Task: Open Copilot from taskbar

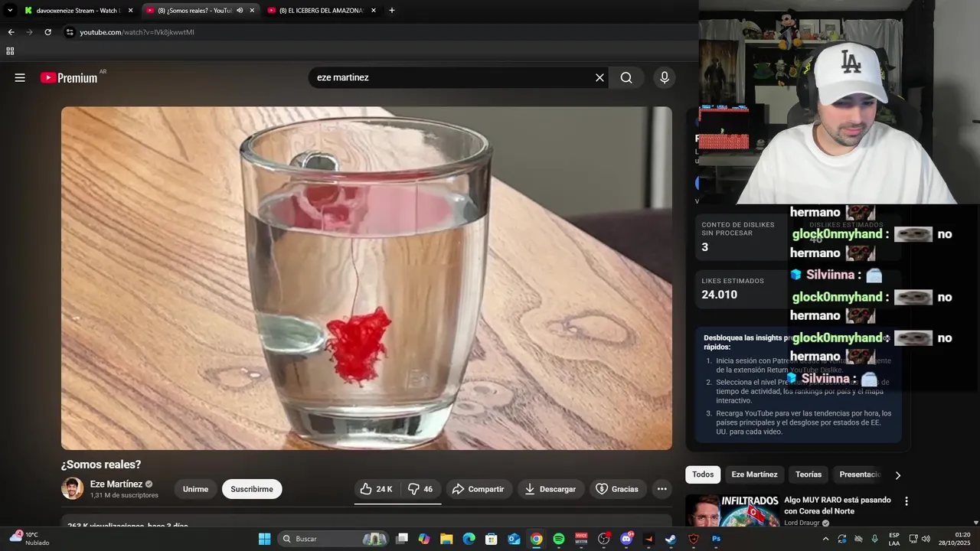Action: pyautogui.click(x=424, y=539)
